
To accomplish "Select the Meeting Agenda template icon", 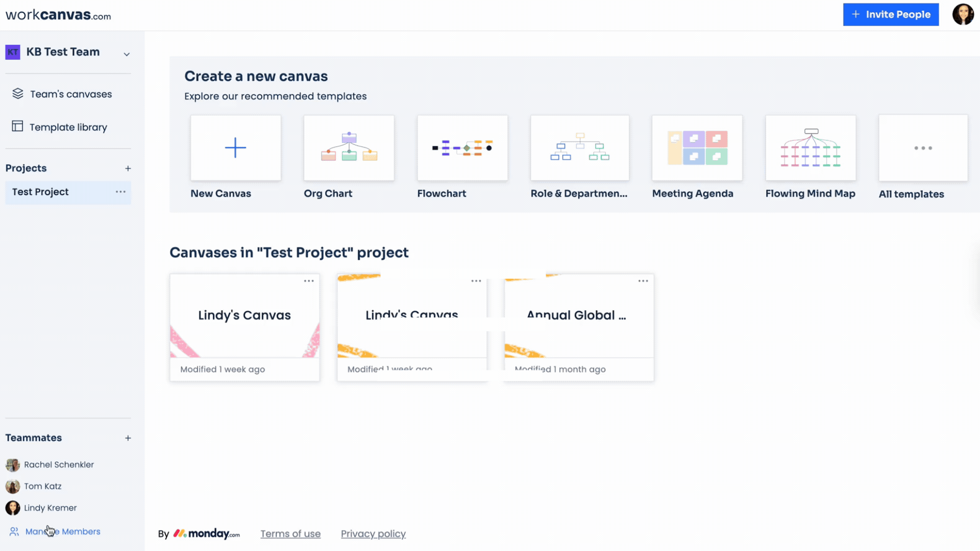I will pyautogui.click(x=697, y=148).
